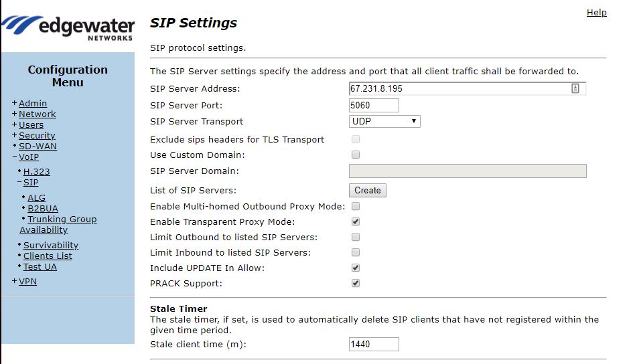Open the Security menu item
Image resolution: width=639 pixels, height=364 pixels.
37,135
